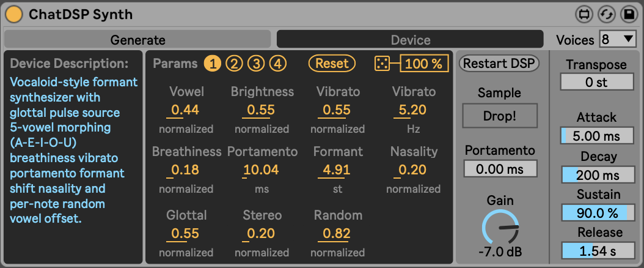Click the randomize amount 100 % field

point(423,63)
